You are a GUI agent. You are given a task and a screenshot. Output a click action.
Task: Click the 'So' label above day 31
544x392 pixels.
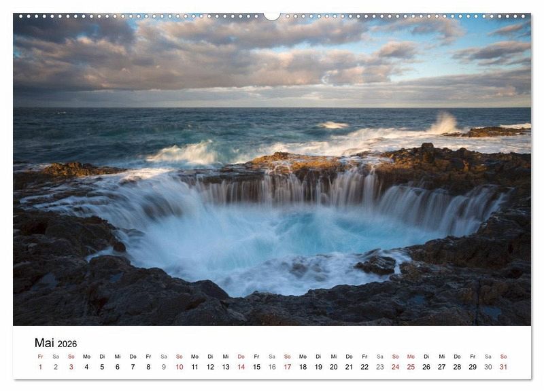[503, 356]
